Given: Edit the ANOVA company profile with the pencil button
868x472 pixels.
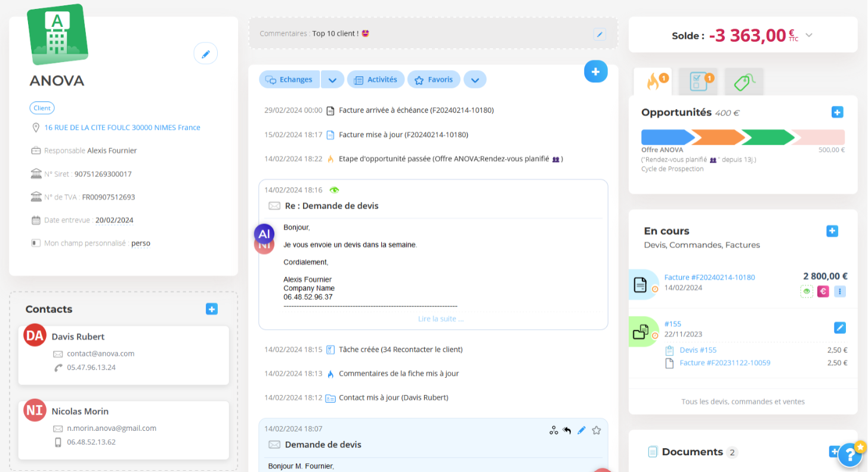Looking at the screenshot, I should [x=206, y=54].
